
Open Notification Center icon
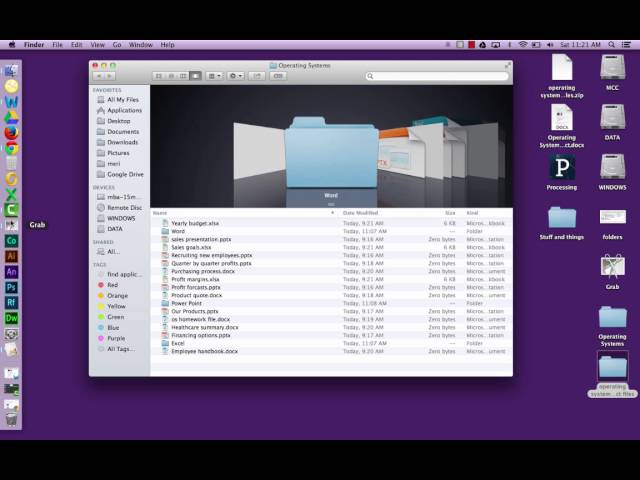pyautogui.click(x=626, y=45)
